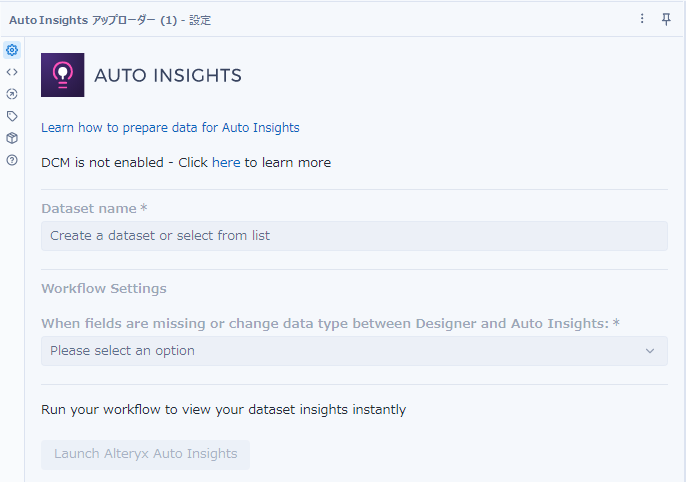This screenshot has width=686, height=482.
Task: Click the Asset Management cube icon
Action: tap(12, 138)
